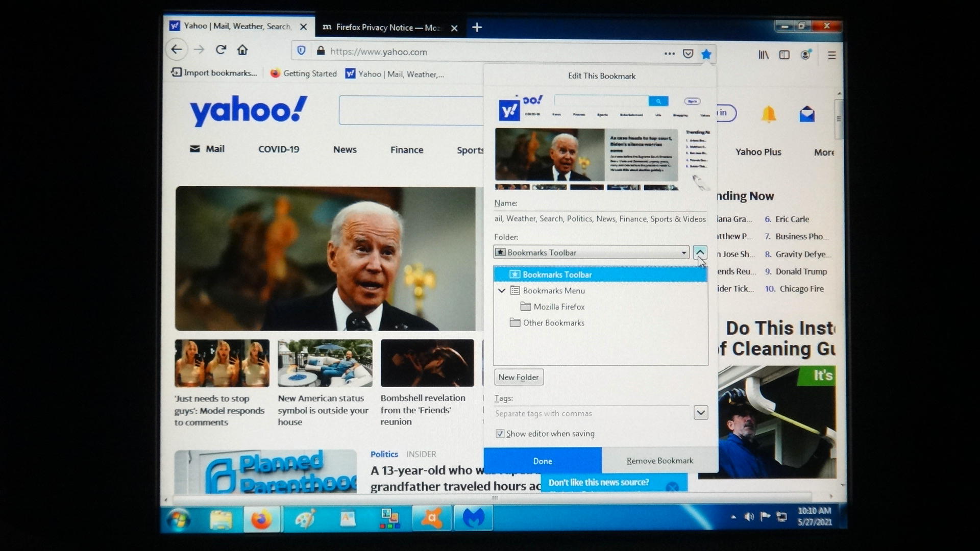Open File Explorer from taskbar
Image resolution: width=980 pixels, height=551 pixels.
pos(221,519)
